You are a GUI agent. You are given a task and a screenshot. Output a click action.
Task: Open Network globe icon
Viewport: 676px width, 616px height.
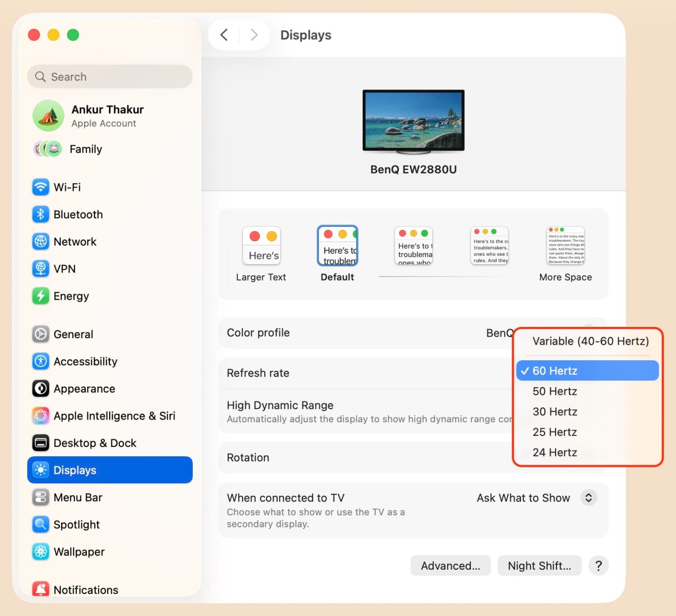(40, 242)
